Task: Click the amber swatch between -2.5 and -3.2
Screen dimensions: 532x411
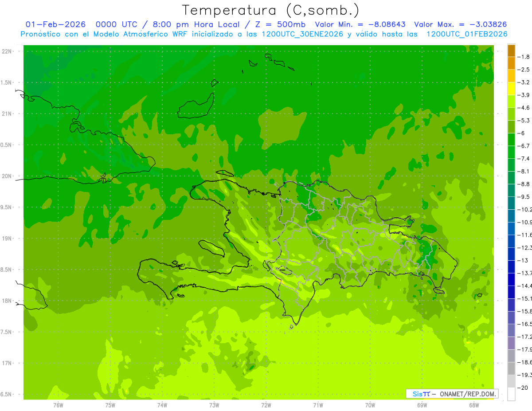Action: [511, 76]
